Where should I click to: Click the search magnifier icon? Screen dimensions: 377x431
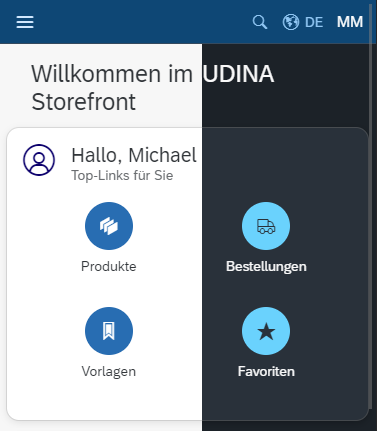(x=260, y=22)
